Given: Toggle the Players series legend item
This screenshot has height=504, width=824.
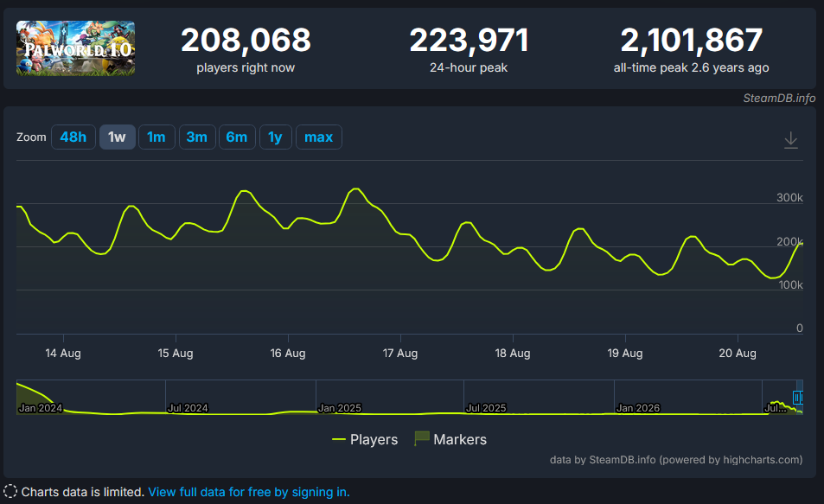Looking at the screenshot, I should pos(365,439).
